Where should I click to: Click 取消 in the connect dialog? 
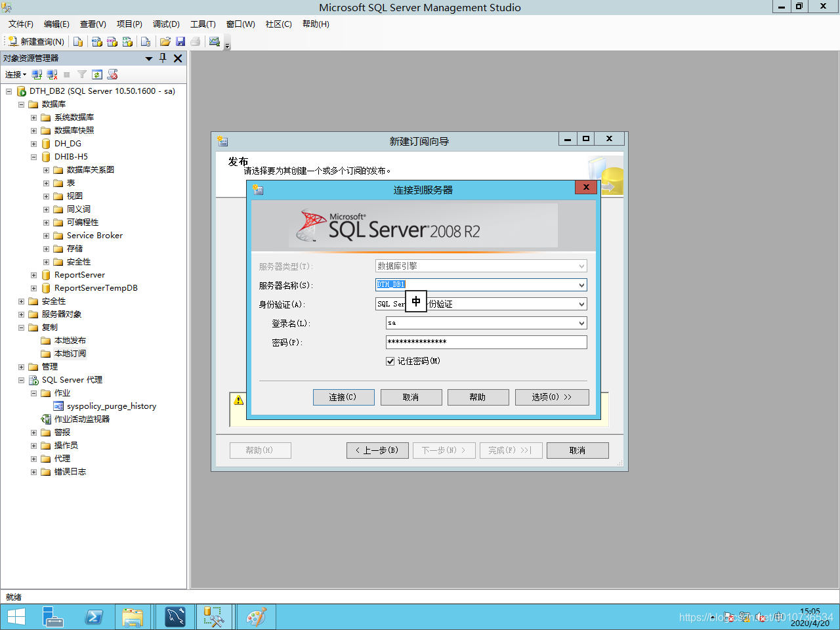[x=411, y=397]
